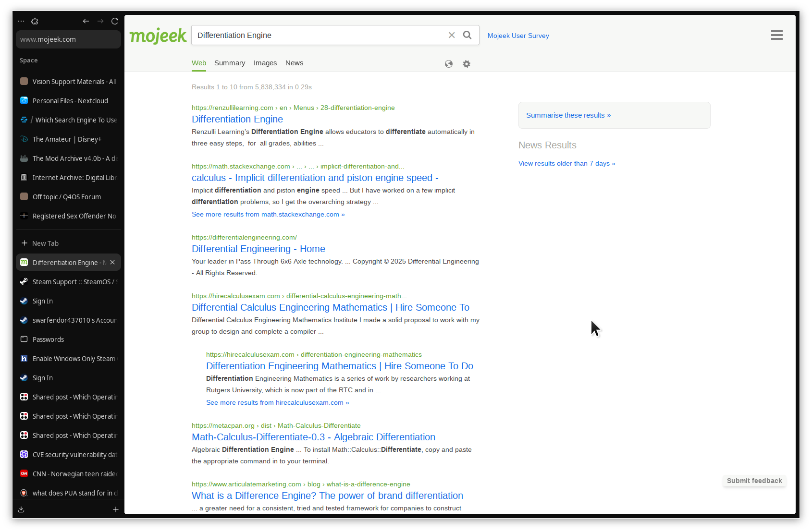
Task: Click Summarise these results link
Action: pyautogui.click(x=568, y=115)
